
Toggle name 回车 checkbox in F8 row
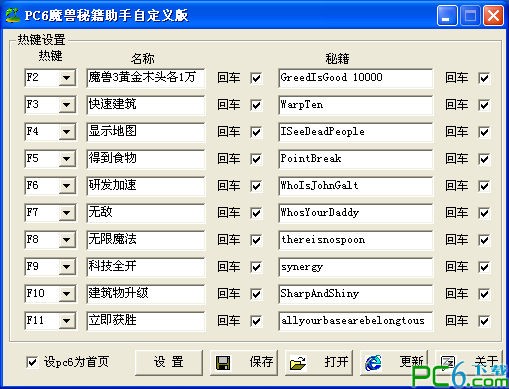point(256,240)
